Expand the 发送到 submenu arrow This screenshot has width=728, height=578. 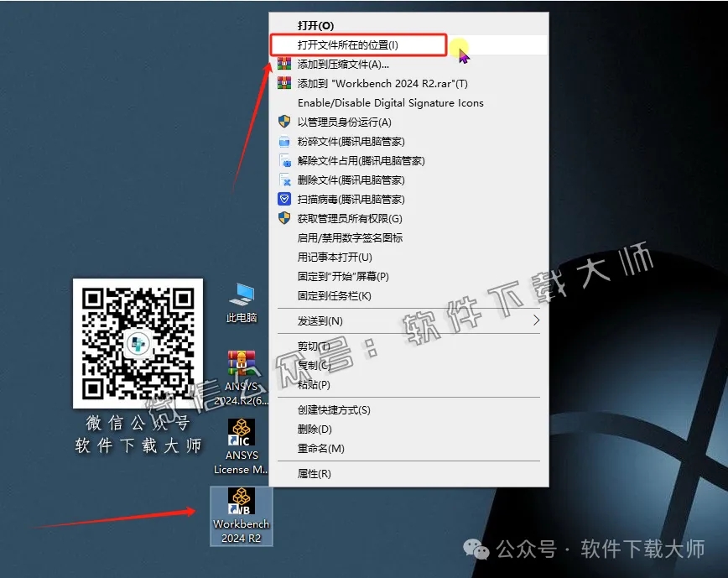(536, 320)
